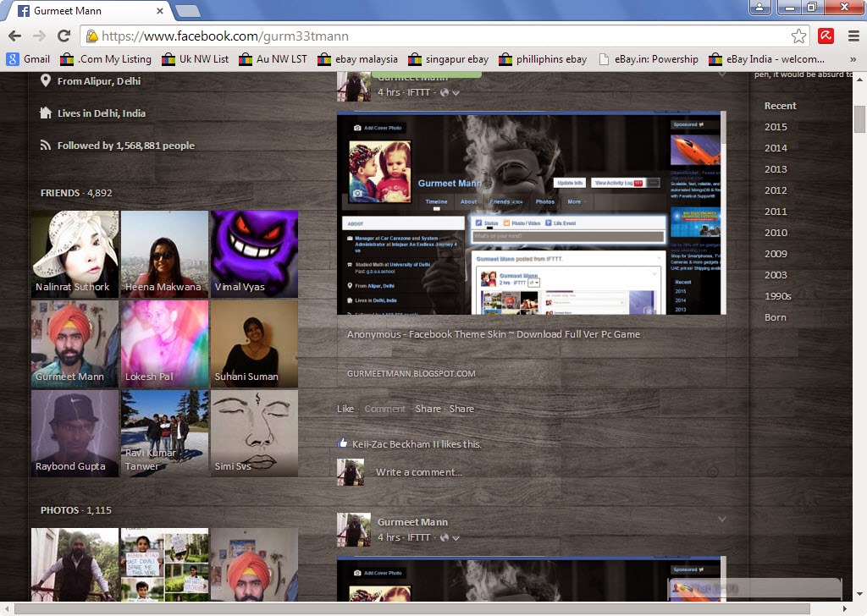Open the Gurmeet Mann author name on second post
Image resolution: width=867 pixels, height=616 pixels.
(412, 522)
